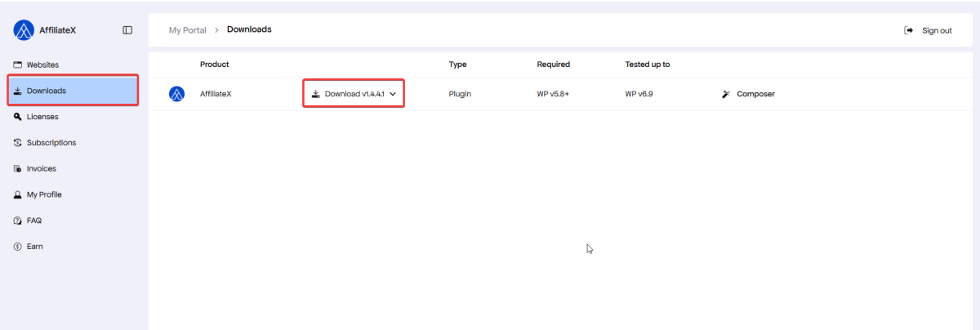
Task: Click the AffiliateX brand name in sidebar
Action: coord(58,30)
